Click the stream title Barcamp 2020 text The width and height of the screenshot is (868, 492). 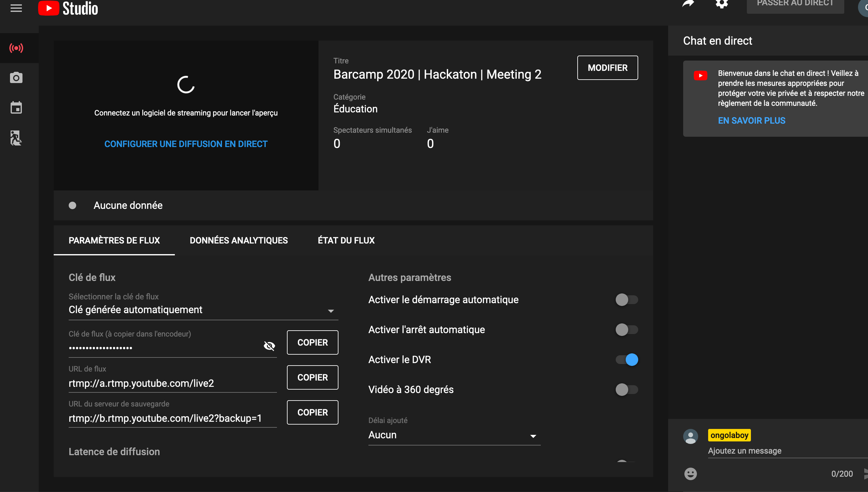pos(437,74)
